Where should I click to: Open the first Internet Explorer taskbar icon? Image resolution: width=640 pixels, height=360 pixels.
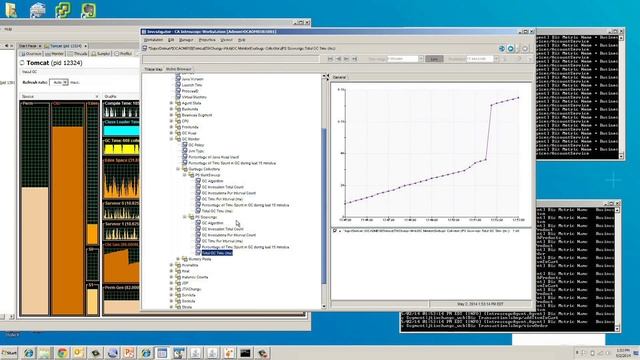[29, 353]
